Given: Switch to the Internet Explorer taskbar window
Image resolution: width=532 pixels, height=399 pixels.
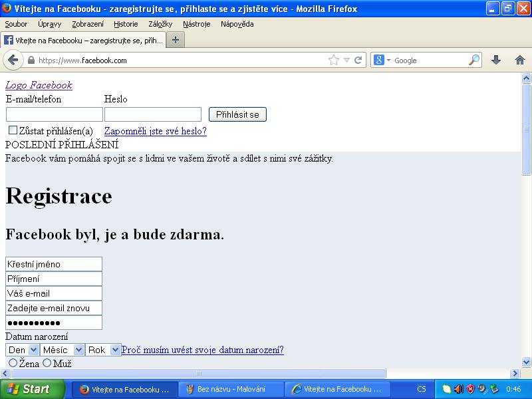Looking at the screenshot, I should tap(337, 389).
